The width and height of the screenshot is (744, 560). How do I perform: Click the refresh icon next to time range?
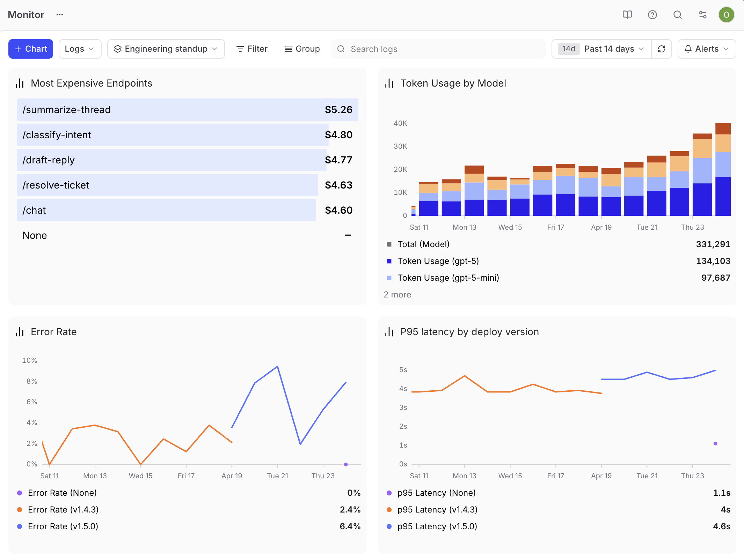[661, 49]
